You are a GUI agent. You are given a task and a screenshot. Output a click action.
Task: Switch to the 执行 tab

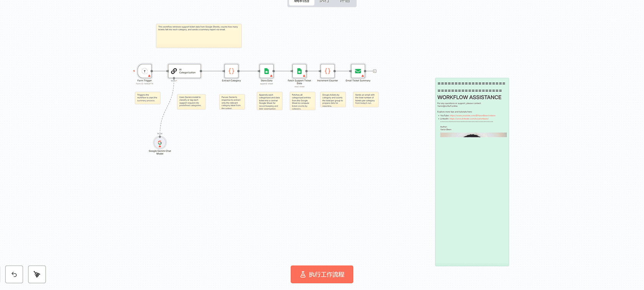(x=324, y=2)
